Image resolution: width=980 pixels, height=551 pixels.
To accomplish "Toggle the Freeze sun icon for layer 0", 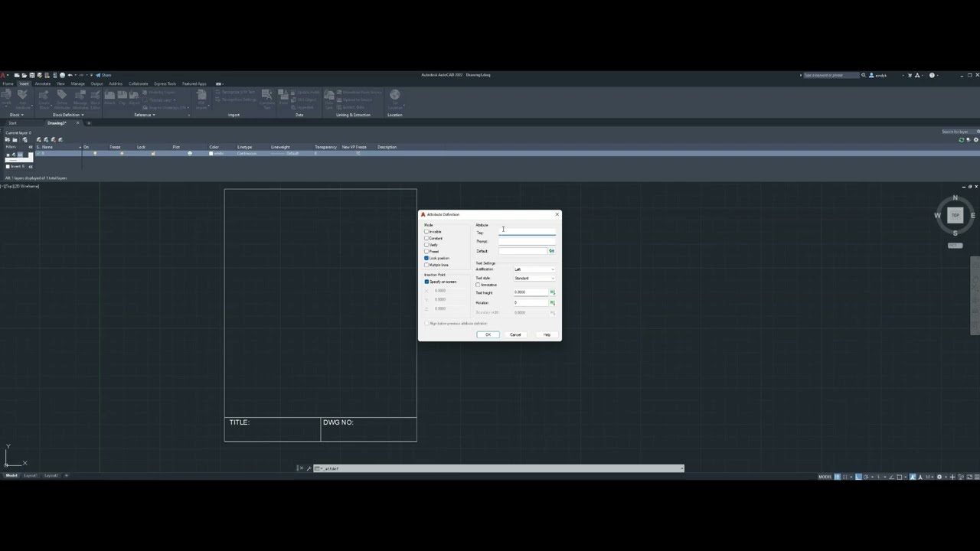I will (122, 153).
